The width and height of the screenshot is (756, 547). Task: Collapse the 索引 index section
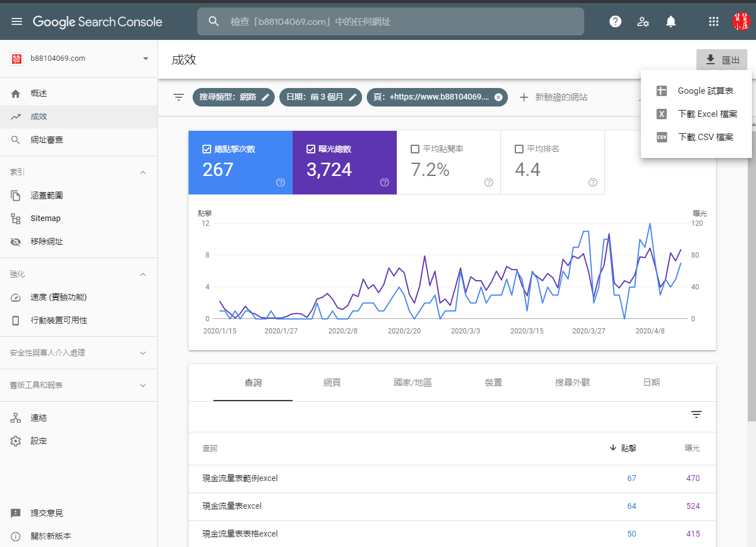click(143, 172)
